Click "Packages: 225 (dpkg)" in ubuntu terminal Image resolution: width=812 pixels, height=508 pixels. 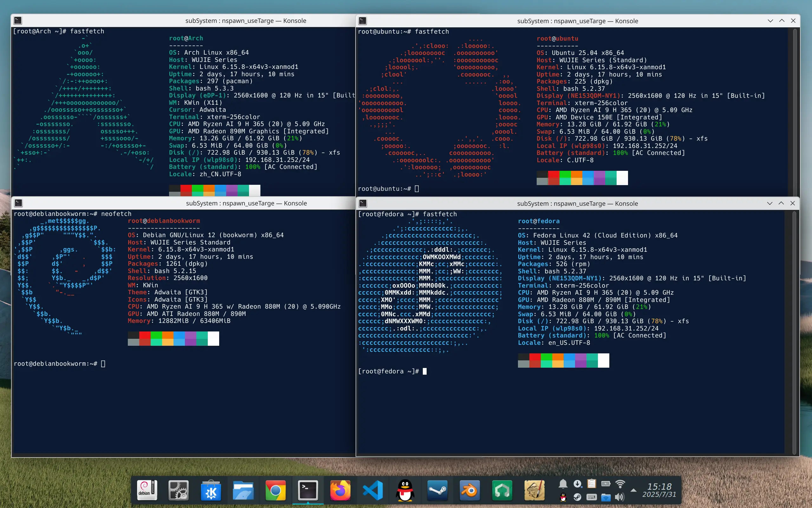574,81
